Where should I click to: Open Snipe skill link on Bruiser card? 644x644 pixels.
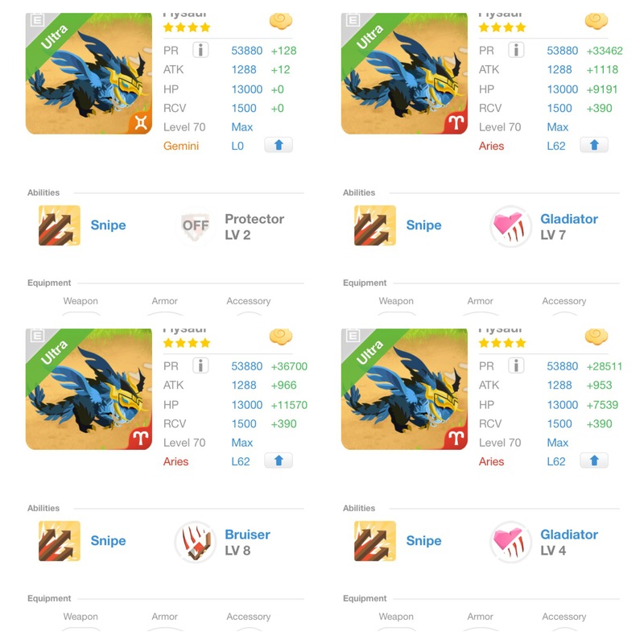point(108,540)
